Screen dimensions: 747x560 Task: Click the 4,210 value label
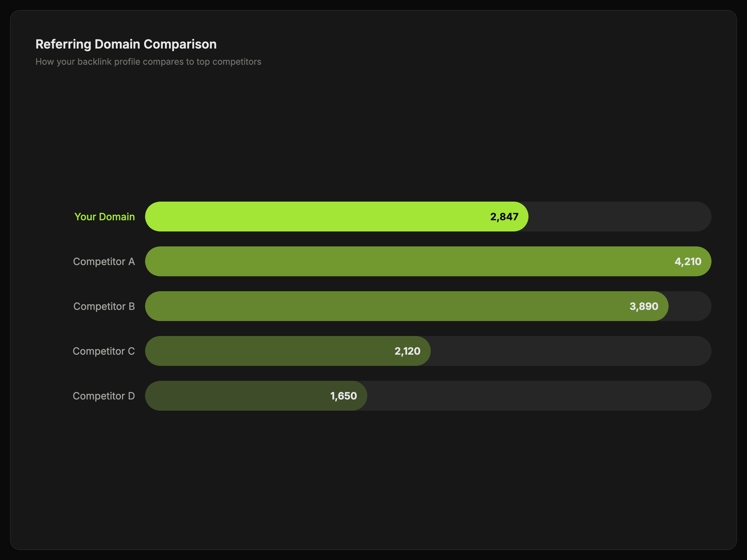coord(688,262)
